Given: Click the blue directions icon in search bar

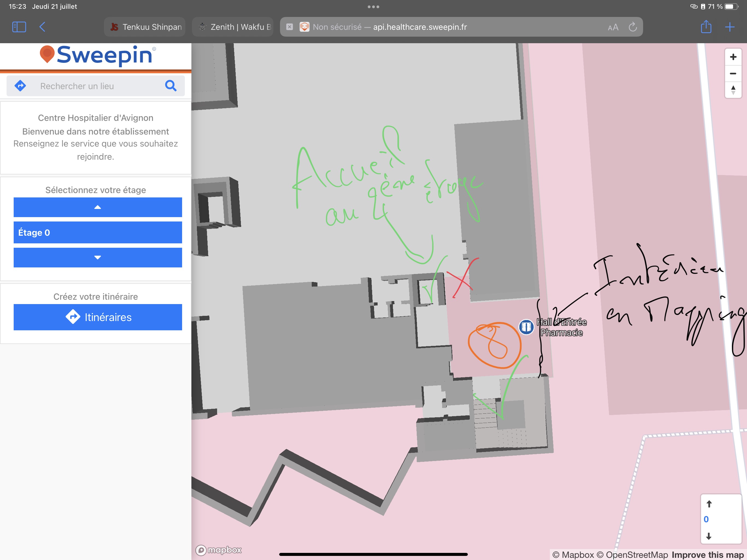Looking at the screenshot, I should (21, 86).
